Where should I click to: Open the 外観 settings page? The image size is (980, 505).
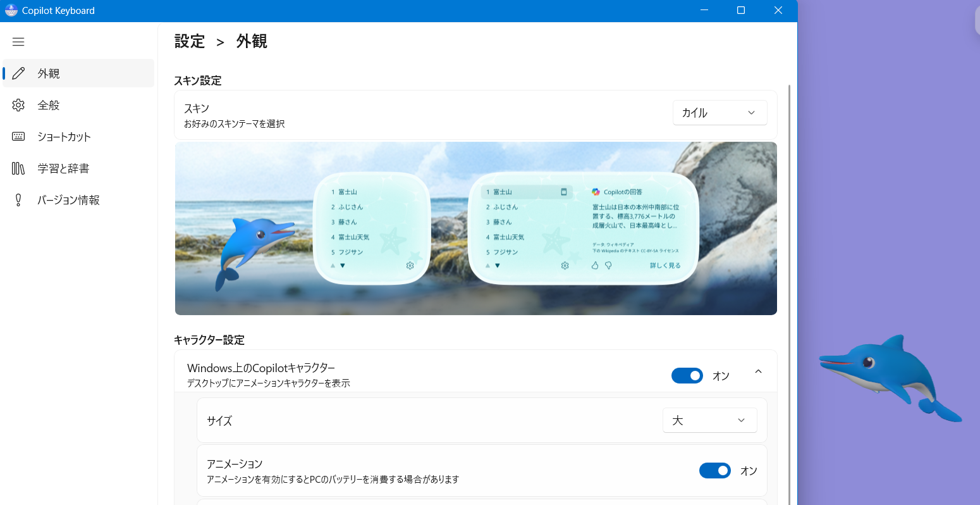tap(78, 73)
